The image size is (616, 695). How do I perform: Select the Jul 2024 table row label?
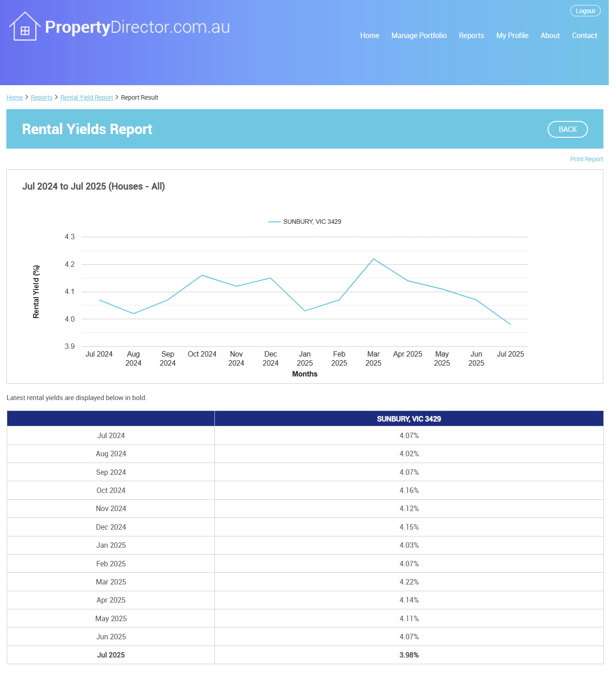(111, 435)
